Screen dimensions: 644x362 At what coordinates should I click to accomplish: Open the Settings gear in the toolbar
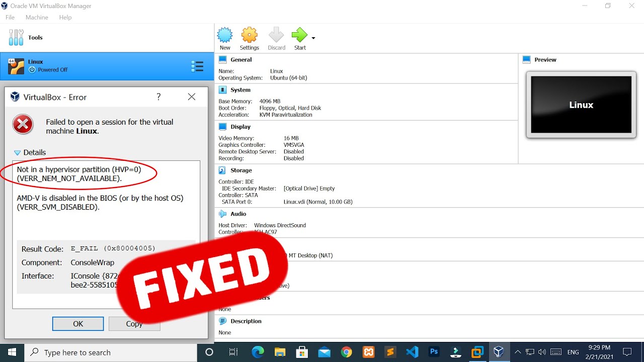pos(250,35)
